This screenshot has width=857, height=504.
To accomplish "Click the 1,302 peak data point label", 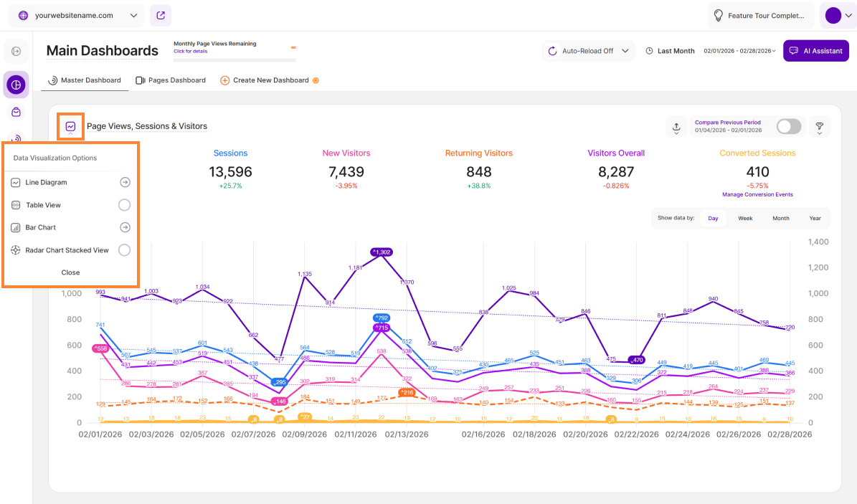I will click(381, 252).
